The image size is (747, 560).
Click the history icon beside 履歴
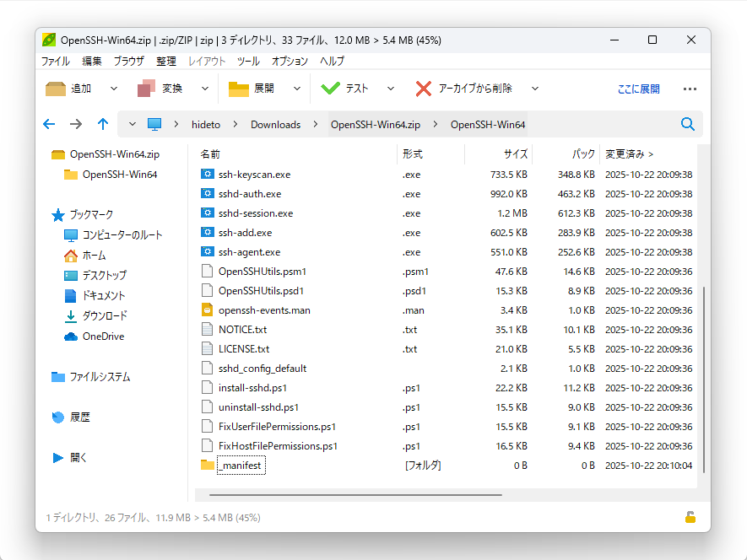tap(58, 417)
